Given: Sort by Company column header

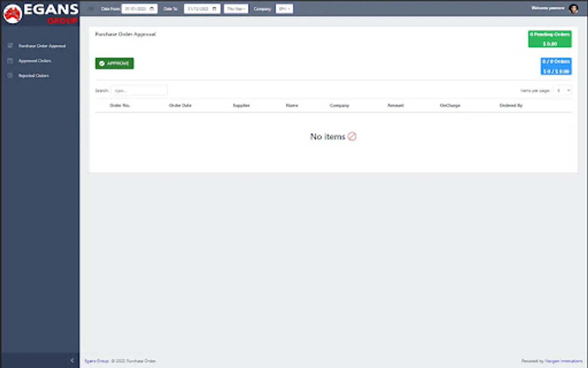Looking at the screenshot, I should point(339,105).
